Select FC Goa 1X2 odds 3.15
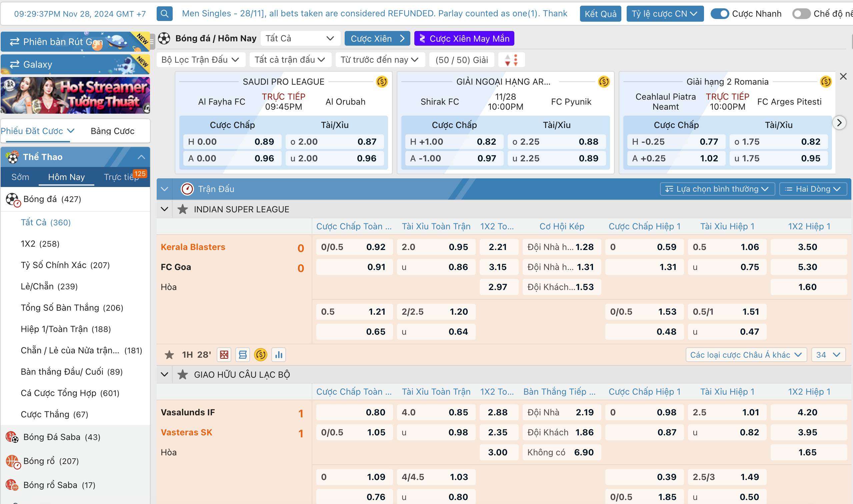Viewport: 853px width, 504px height. click(x=498, y=267)
